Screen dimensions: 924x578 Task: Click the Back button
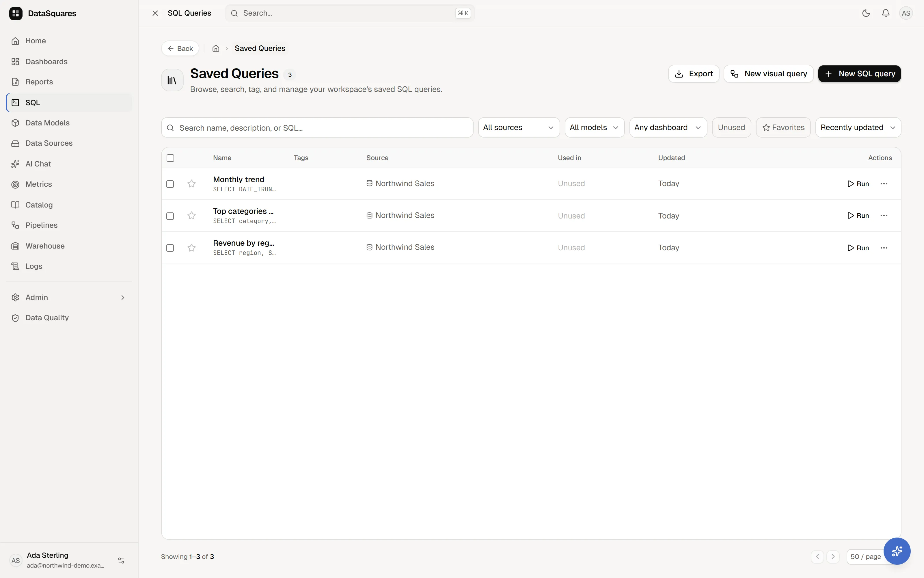(x=180, y=49)
